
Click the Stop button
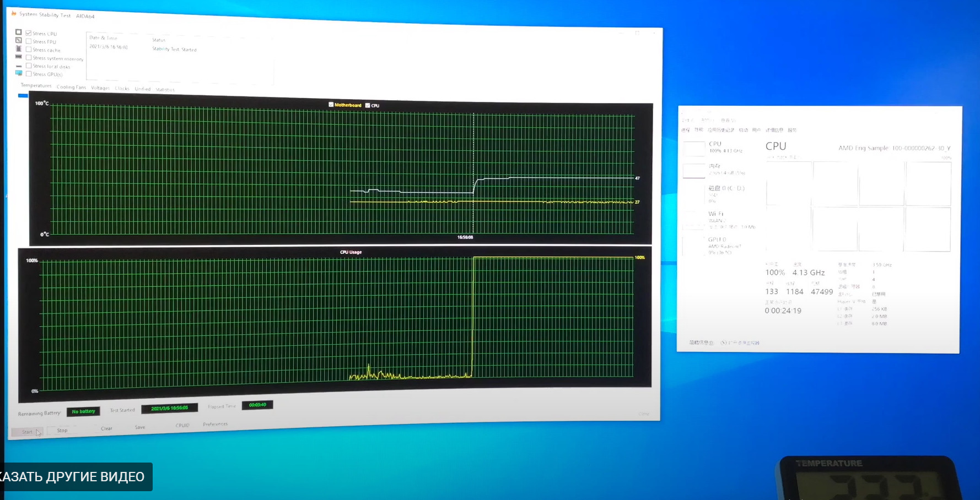point(62,430)
